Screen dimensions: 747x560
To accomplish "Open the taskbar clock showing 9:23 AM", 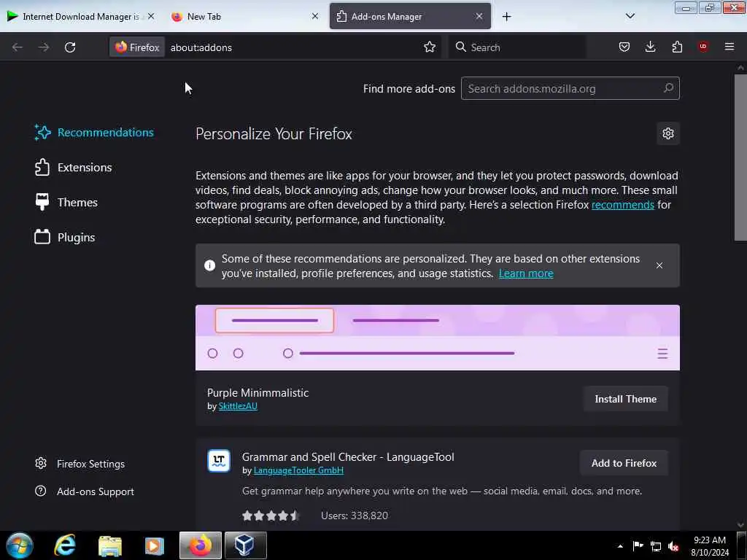I will point(709,545).
